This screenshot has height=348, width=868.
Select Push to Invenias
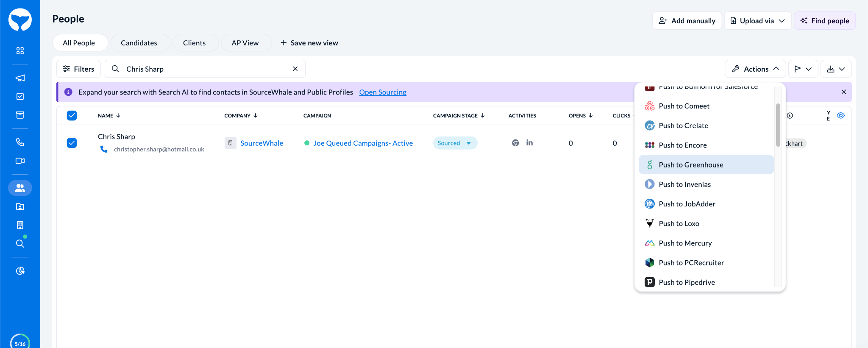coord(706,184)
